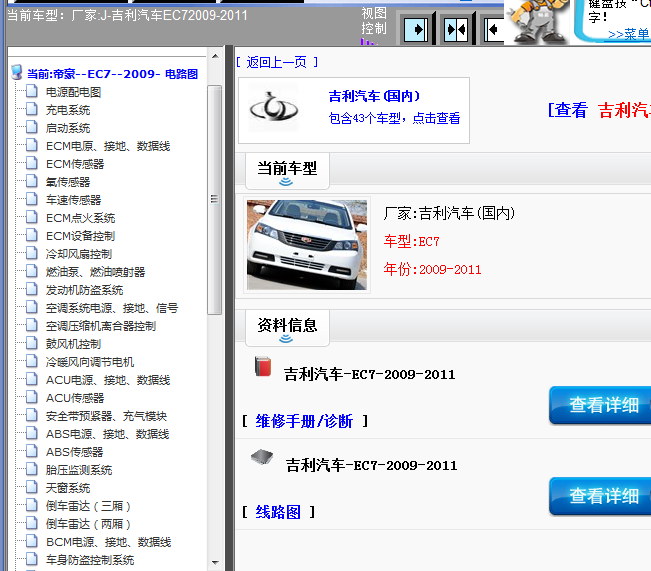Select root node 当前:帝豪--EC7--2009- 电路图

click(113, 74)
